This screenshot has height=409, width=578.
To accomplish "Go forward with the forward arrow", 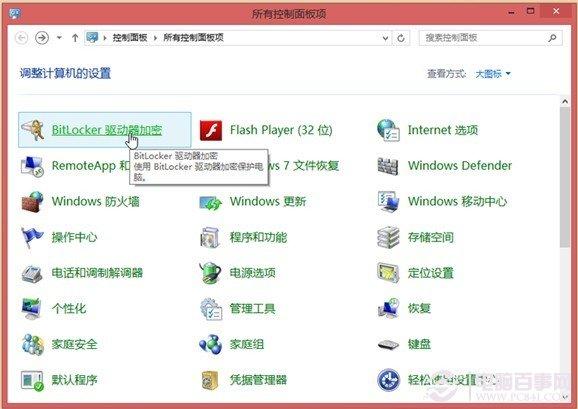I will pos(42,38).
